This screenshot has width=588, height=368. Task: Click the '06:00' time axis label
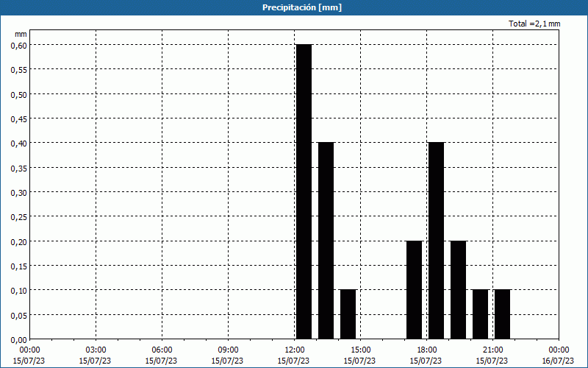pyautogui.click(x=162, y=350)
